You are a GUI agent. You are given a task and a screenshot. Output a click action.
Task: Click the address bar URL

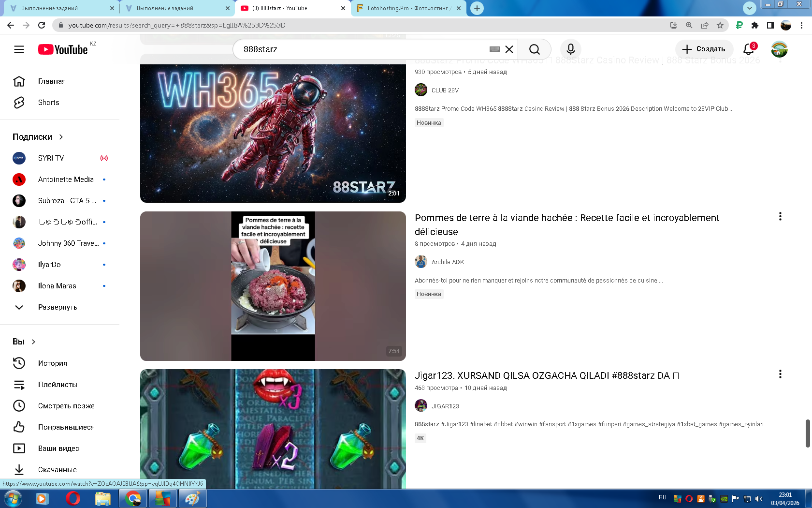177,25
